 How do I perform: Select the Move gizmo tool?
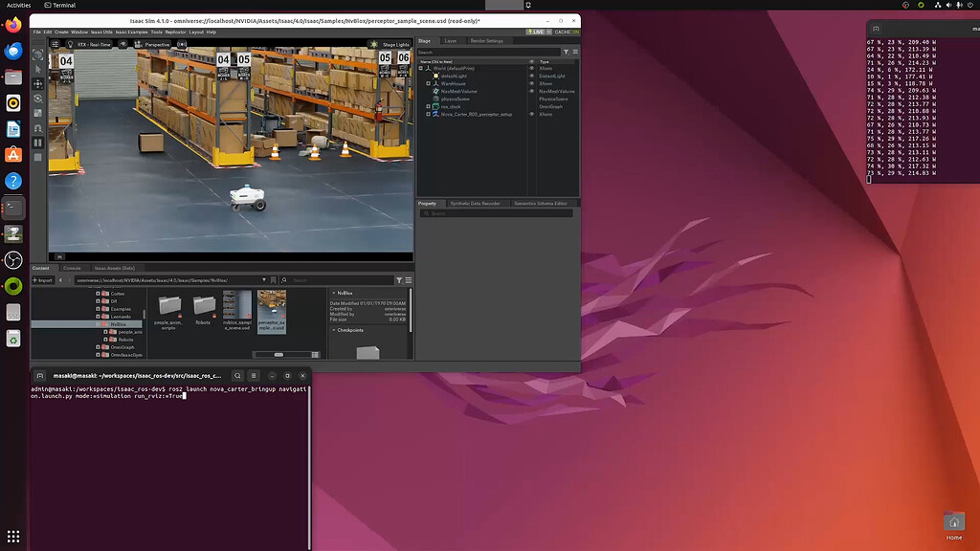38,83
